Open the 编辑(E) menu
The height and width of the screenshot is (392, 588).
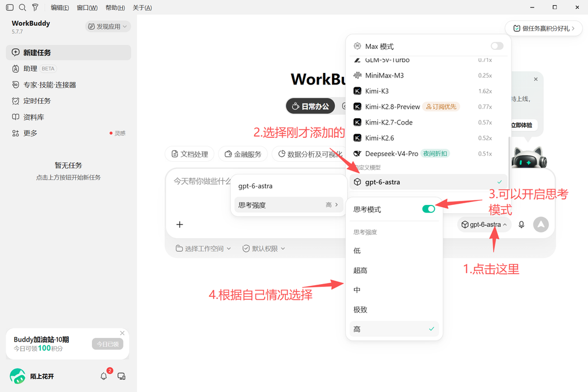[x=60, y=7]
